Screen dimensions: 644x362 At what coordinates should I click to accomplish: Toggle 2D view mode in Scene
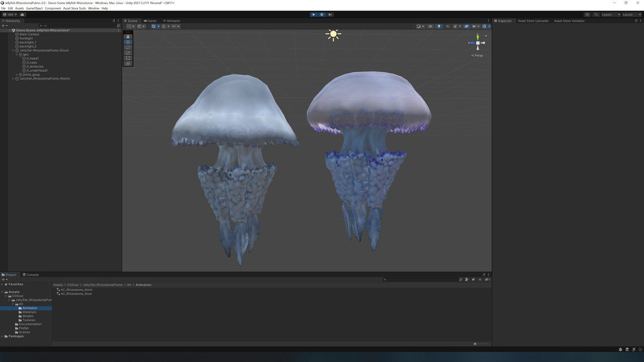(430, 26)
